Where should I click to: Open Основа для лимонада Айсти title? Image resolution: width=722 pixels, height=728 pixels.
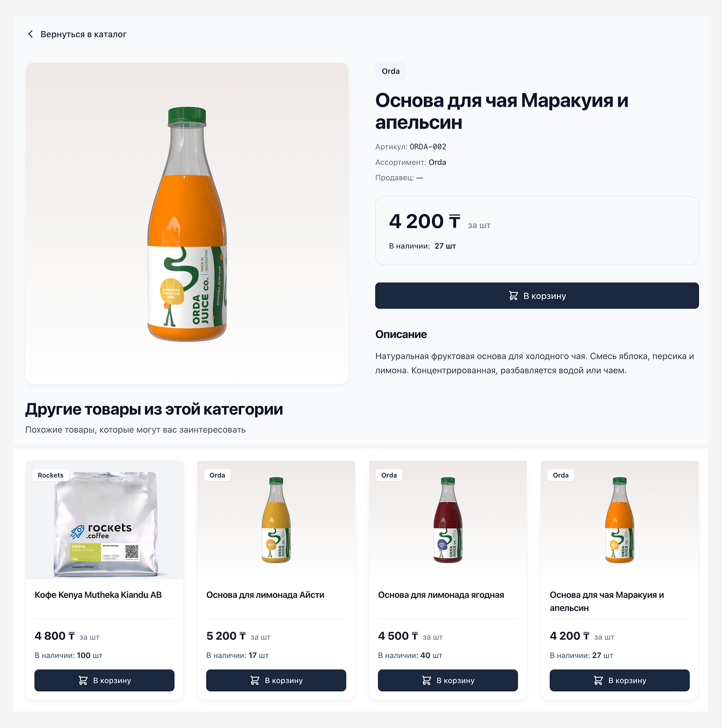(265, 595)
